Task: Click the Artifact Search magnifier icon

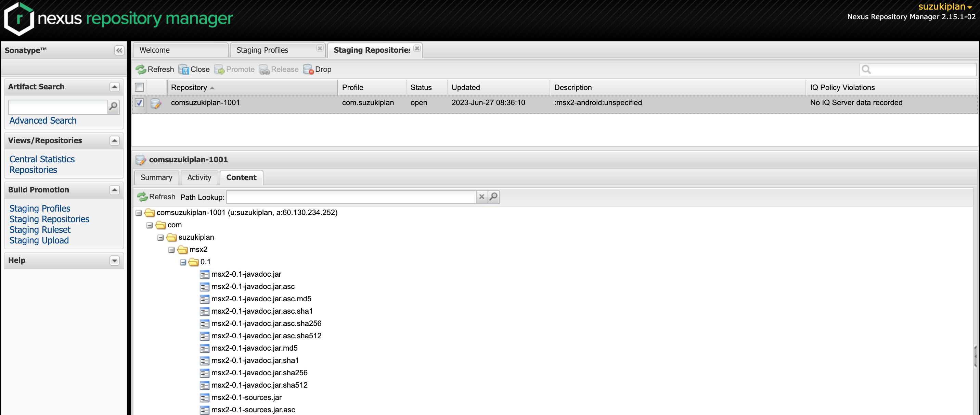Action: (113, 107)
